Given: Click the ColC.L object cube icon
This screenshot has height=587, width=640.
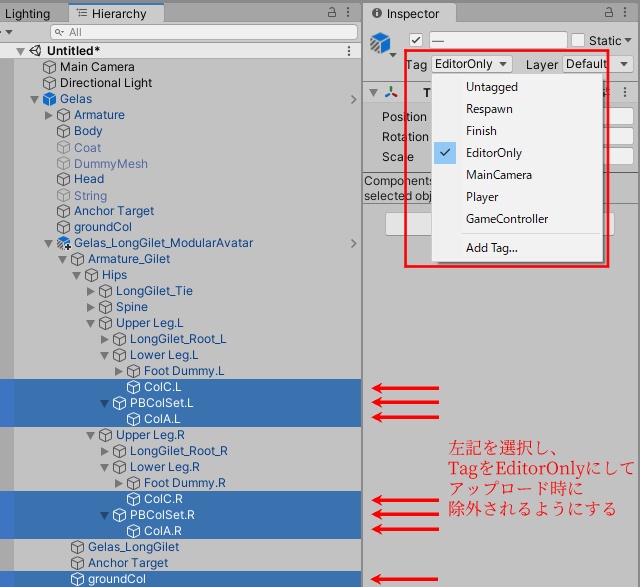Looking at the screenshot, I should 133,387.
